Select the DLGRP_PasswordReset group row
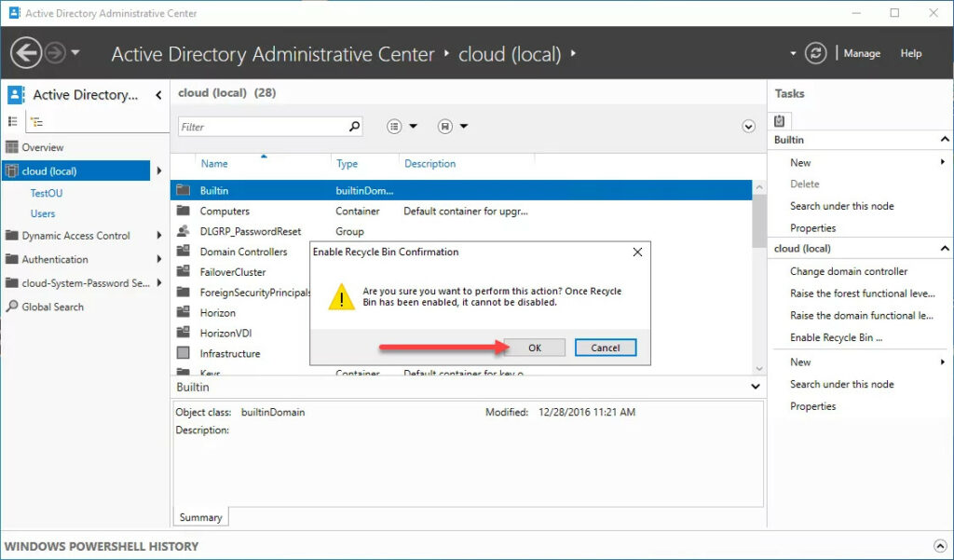Image resolution: width=954 pixels, height=560 pixels. pyautogui.click(x=461, y=231)
